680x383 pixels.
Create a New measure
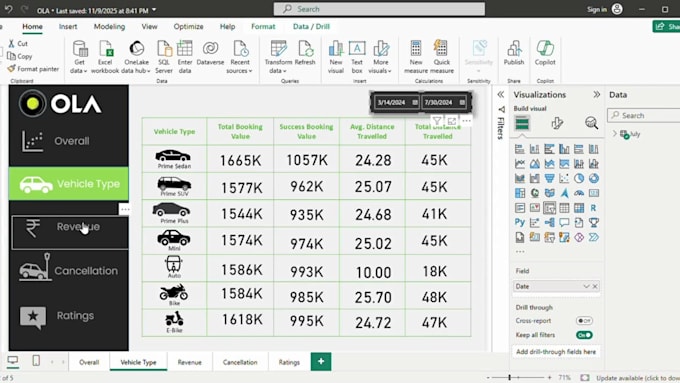(x=416, y=56)
